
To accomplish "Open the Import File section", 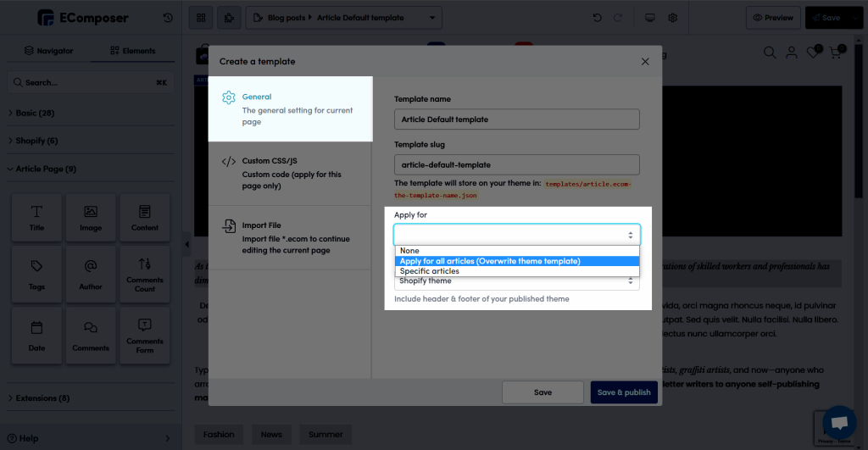I will [290, 237].
